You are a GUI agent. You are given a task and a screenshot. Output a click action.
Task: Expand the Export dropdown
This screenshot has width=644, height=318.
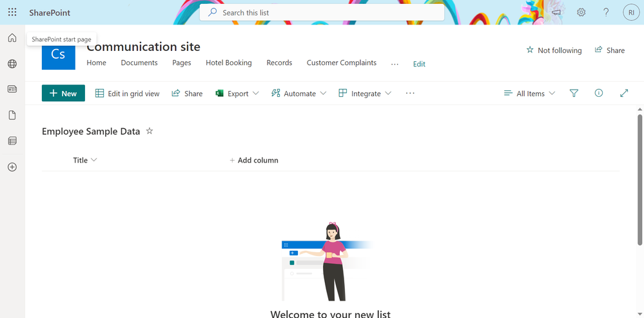tap(237, 94)
